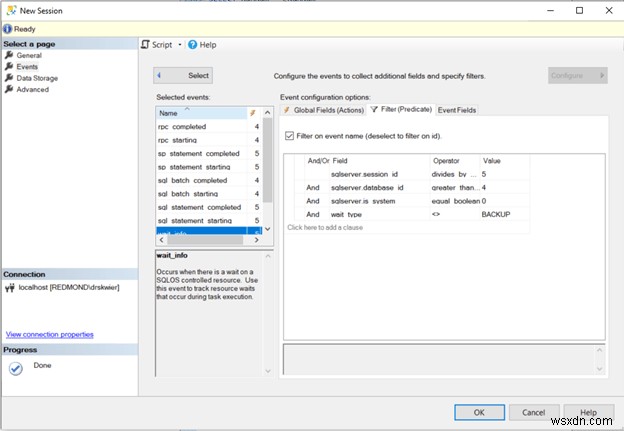The image size is (624, 431).
Task: Open View connection properties link
Action: 50,335
